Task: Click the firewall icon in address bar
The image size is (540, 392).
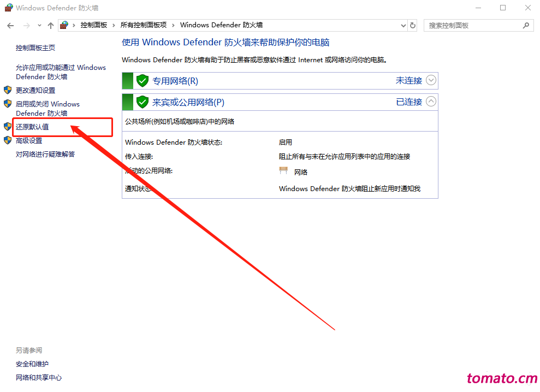Action: point(64,25)
